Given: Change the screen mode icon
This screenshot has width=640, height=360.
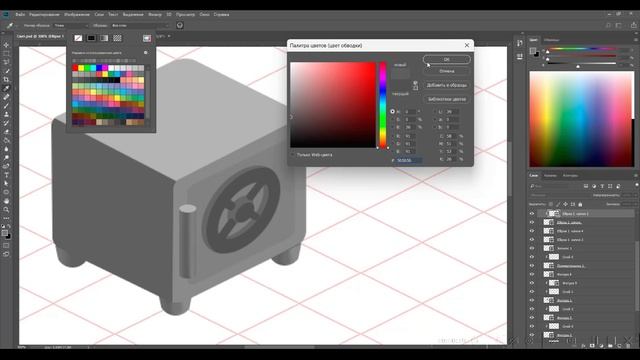Looking at the screenshot, I should pos(6,254).
